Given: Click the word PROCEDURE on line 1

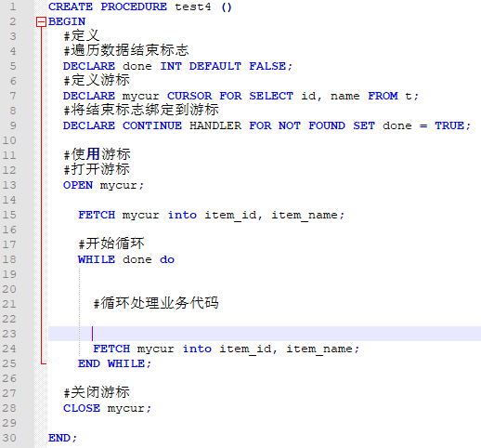Looking at the screenshot, I should click(x=134, y=7).
